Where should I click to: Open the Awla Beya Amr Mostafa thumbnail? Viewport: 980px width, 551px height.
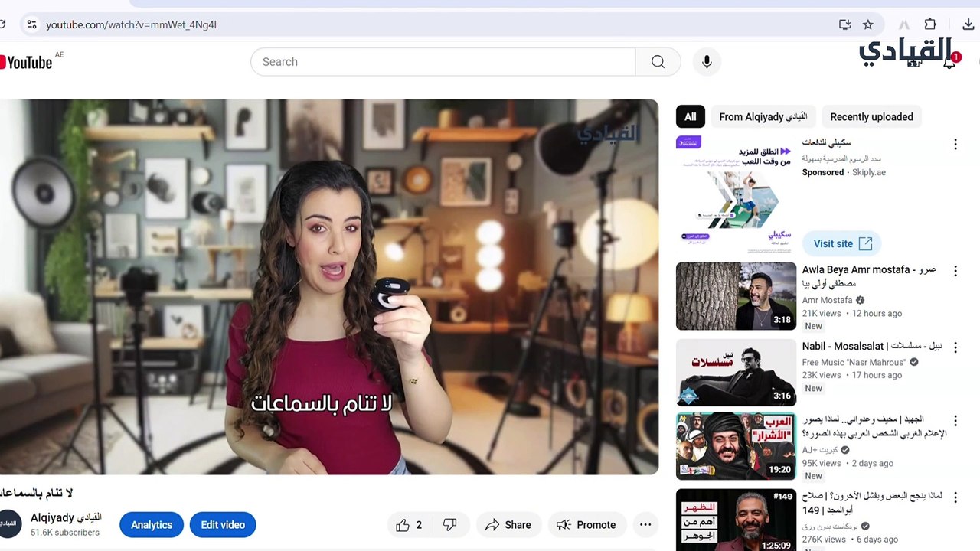pyautogui.click(x=736, y=296)
